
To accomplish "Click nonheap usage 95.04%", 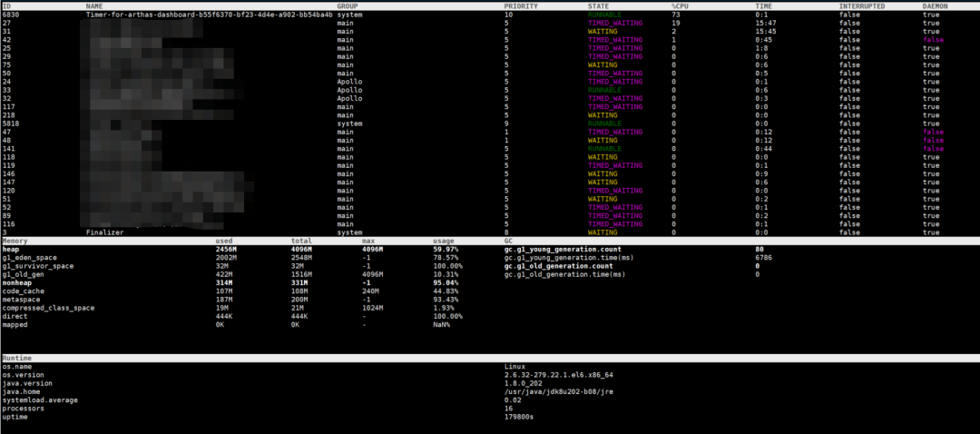I will coord(445,282).
